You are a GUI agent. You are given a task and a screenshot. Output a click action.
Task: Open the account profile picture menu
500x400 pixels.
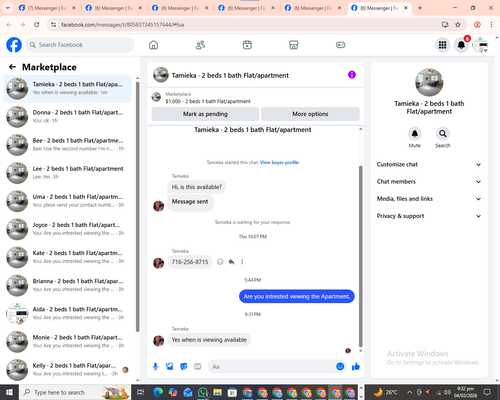[480, 45]
